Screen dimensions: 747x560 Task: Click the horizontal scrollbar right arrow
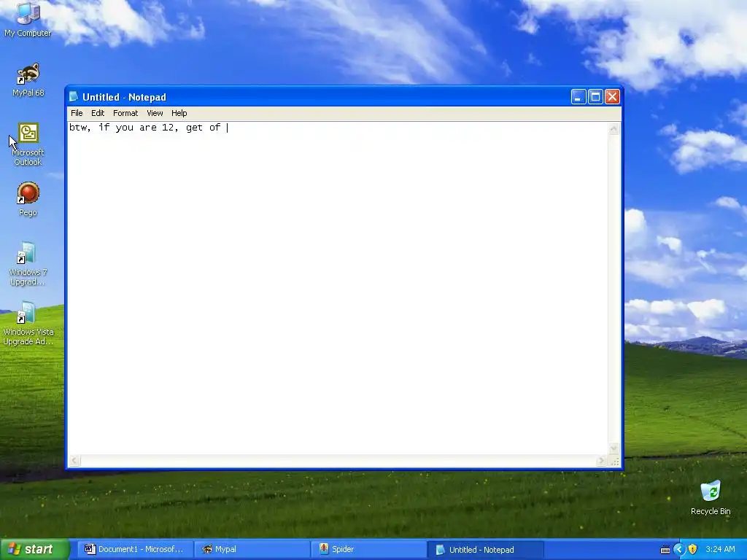click(601, 461)
